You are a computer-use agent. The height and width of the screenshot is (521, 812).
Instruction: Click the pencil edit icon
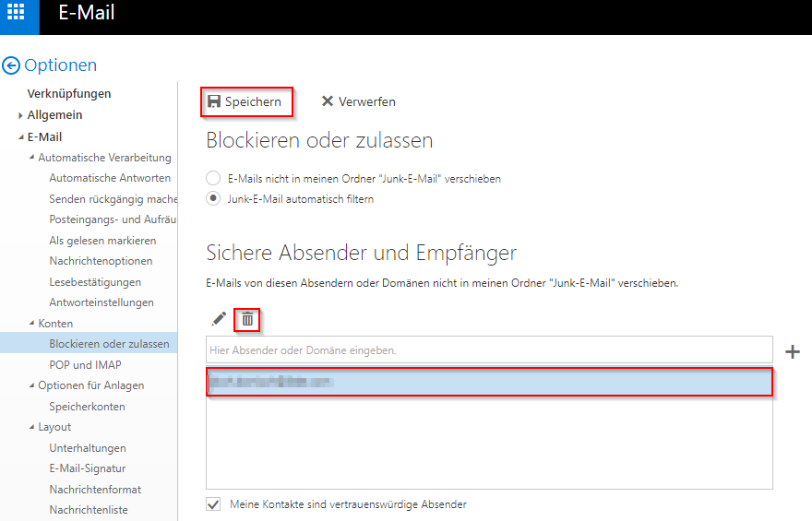click(219, 319)
